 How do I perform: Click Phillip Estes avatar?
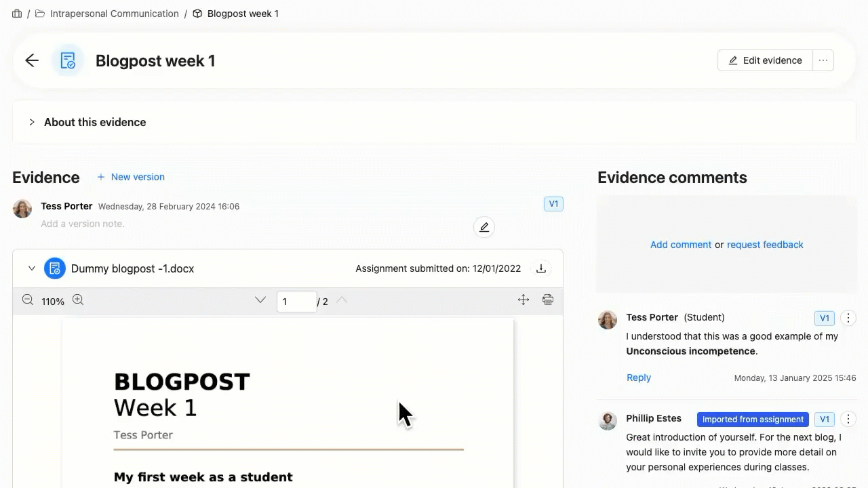608,421
